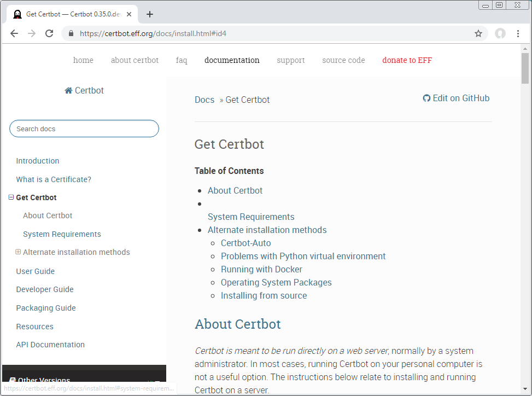
Task: Click the GitHub icon beside Edit on GitHub
Action: (426, 98)
